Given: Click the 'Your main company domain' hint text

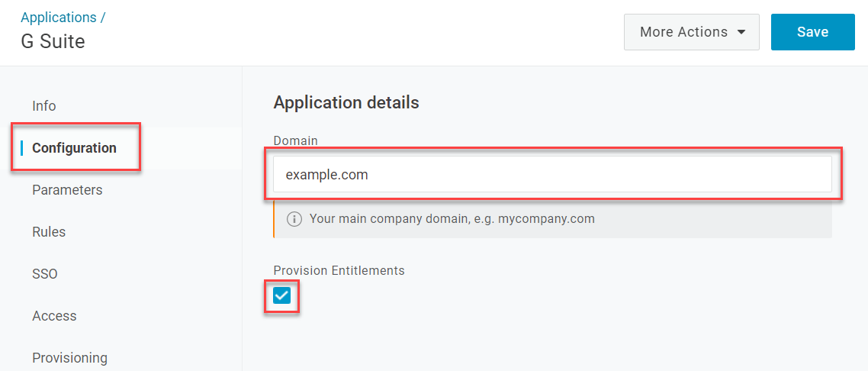Looking at the screenshot, I should (x=452, y=219).
